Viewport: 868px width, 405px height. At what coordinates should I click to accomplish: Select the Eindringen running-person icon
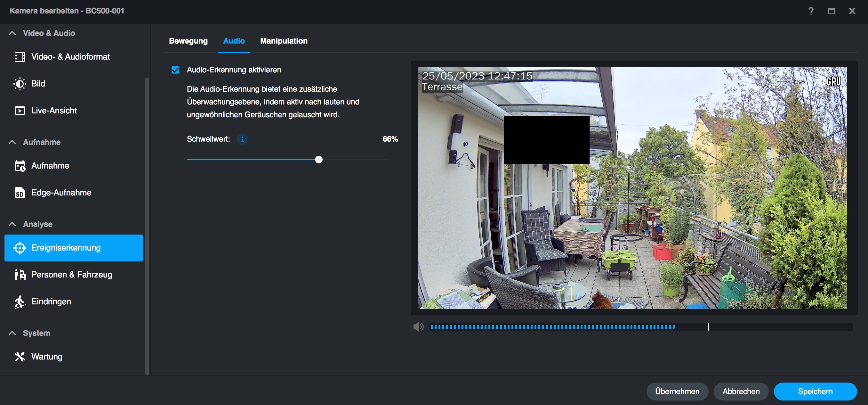[x=20, y=302]
